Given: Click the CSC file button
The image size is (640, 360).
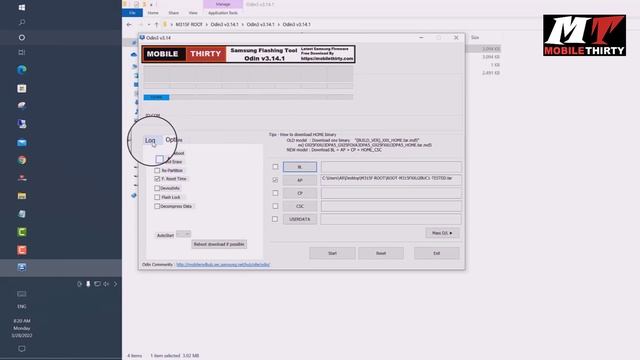Looking at the screenshot, I should [300, 206].
